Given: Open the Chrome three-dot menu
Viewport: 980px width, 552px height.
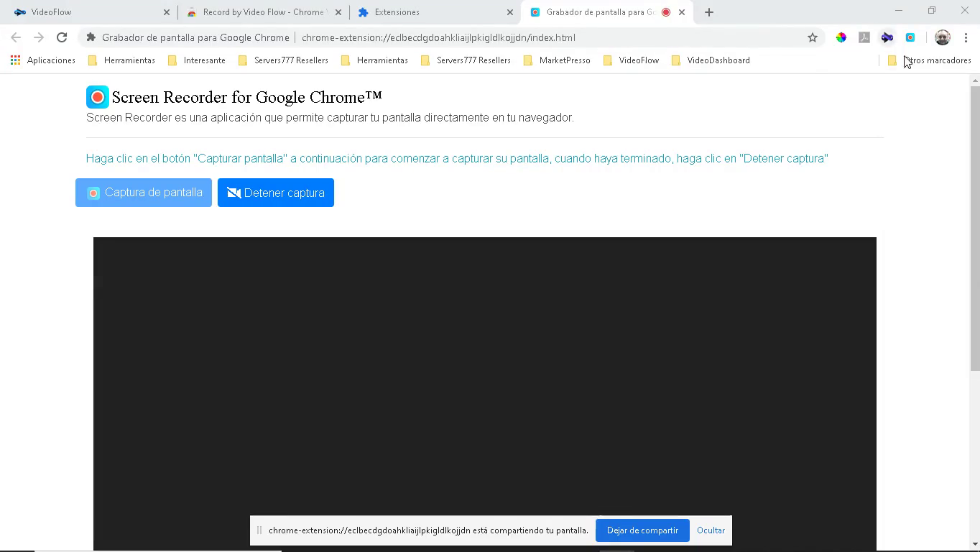Looking at the screenshot, I should click(x=966, y=37).
